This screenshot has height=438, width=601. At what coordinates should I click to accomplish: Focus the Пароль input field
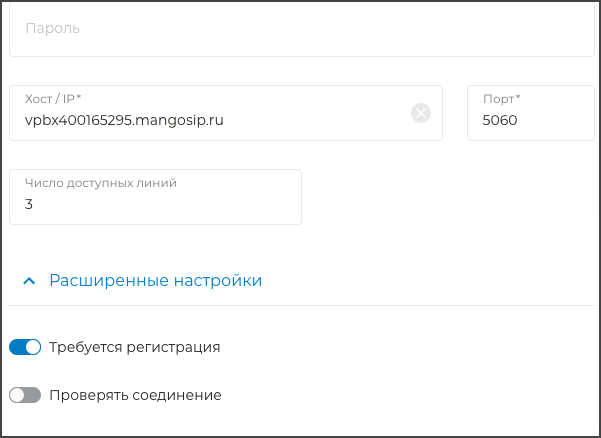click(x=300, y=29)
